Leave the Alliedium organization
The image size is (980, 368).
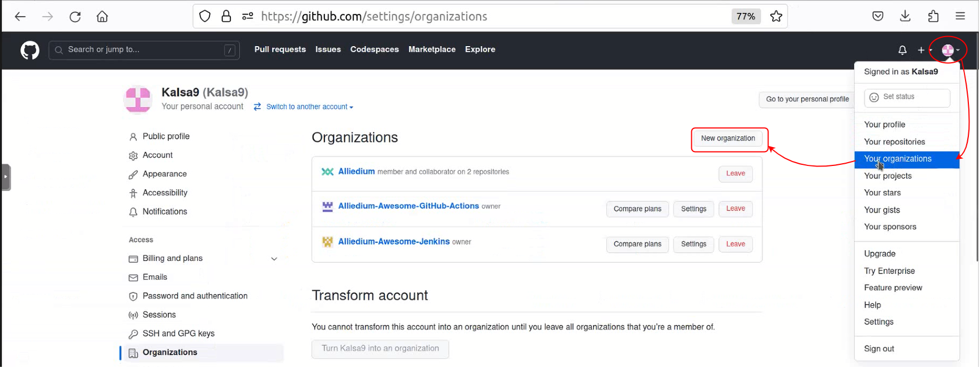pos(735,174)
